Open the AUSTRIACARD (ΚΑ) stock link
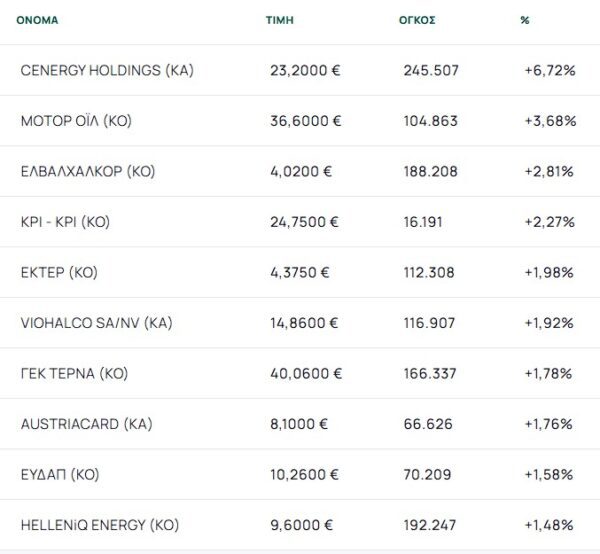This screenshot has width=600, height=554. [86, 424]
